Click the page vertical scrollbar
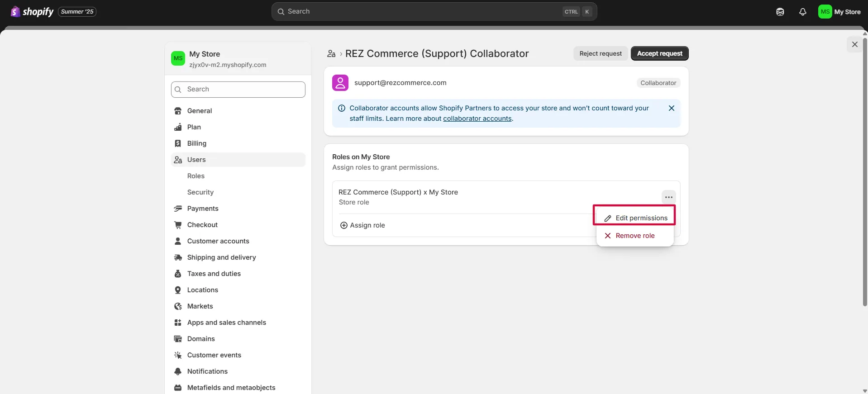The height and width of the screenshot is (394, 868). pyautogui.click(x=865, y=172)
